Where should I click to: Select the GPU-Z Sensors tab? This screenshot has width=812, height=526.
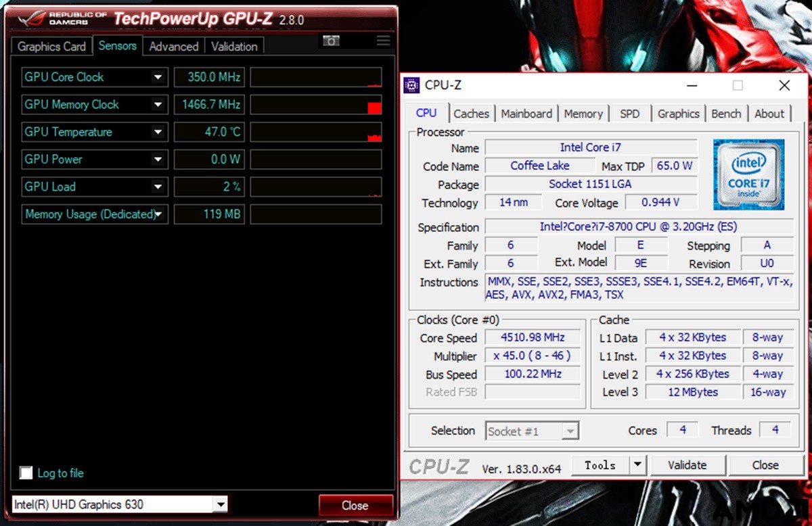[x=118, y=45]
